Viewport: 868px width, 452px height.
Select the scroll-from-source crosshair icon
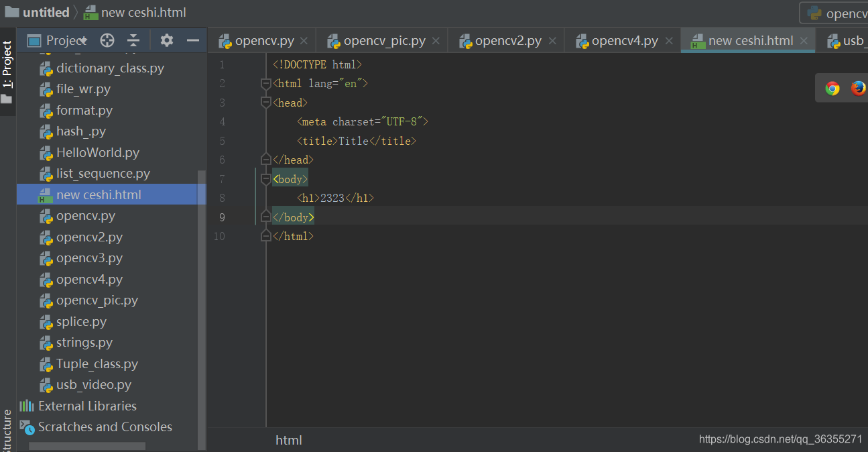coord(107,40)
